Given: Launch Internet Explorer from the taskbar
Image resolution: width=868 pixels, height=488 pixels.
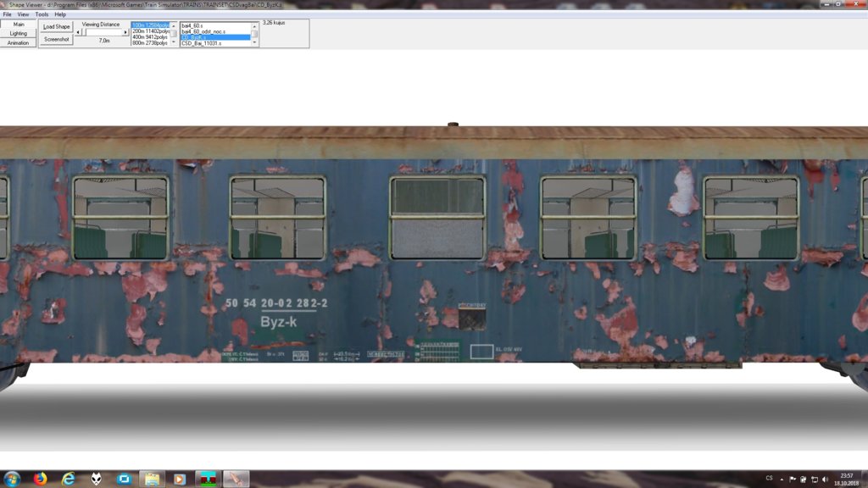Looking at the screenshot, I should pyautogui.click(x=68, y=479).
